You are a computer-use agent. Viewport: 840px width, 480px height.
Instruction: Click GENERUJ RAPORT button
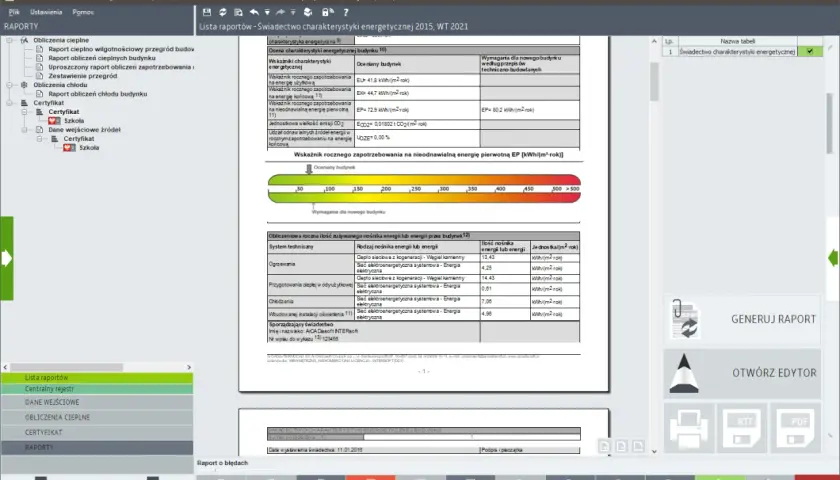pyautogui.click(x=742, y=319)
